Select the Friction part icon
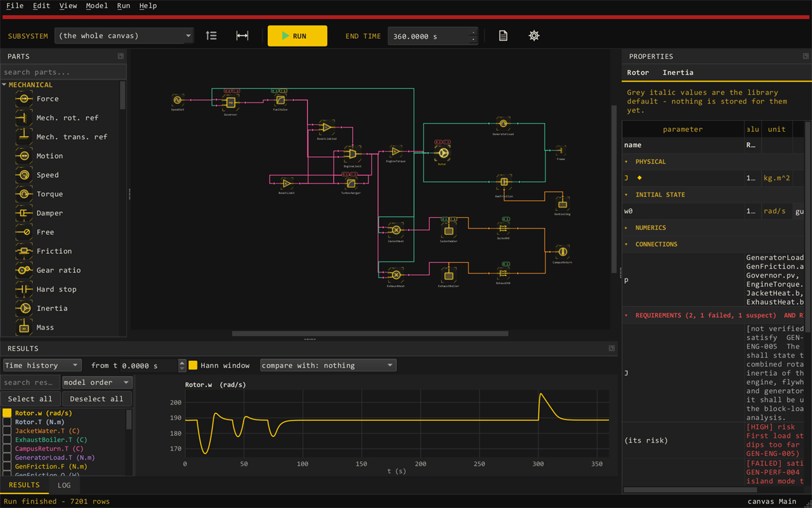 [x=24, y=251]
